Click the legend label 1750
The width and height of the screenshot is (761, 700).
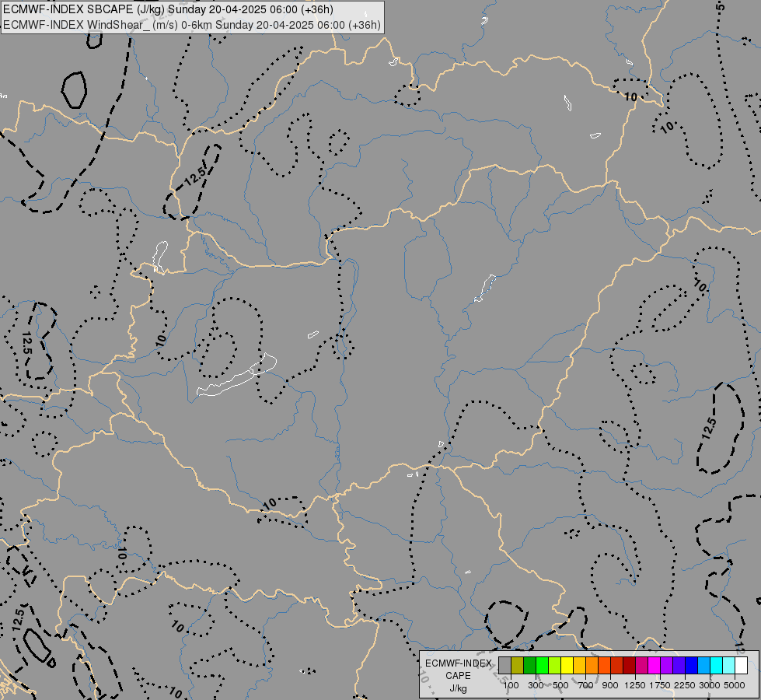660,685
